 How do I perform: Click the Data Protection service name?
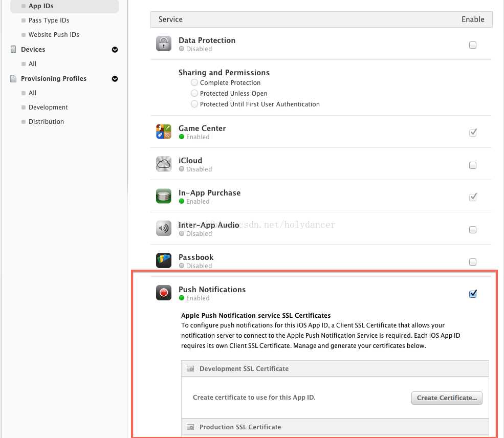tap(207, 40)
